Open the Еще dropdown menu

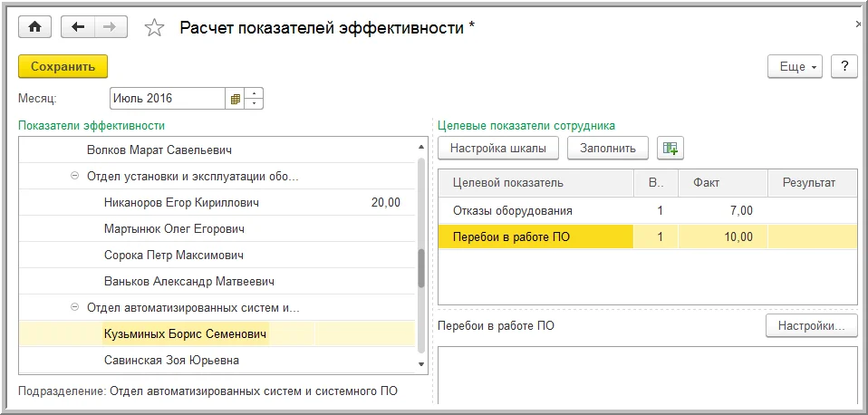795,67
